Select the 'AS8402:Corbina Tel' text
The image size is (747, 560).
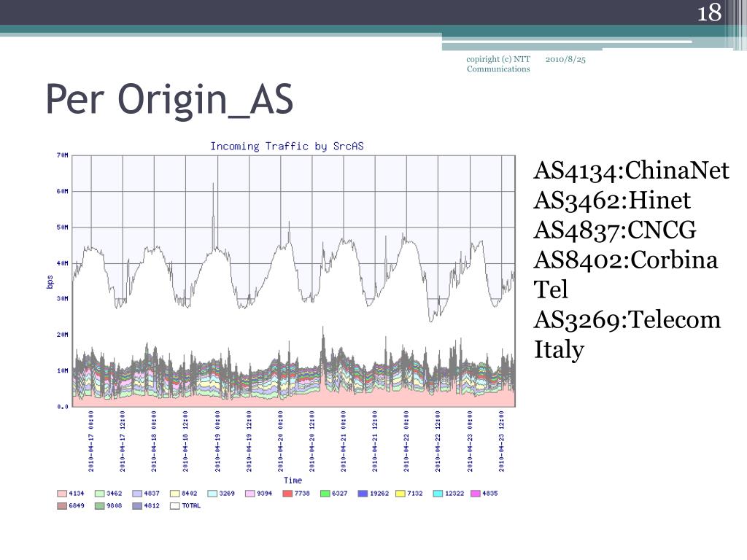(625, 275)
